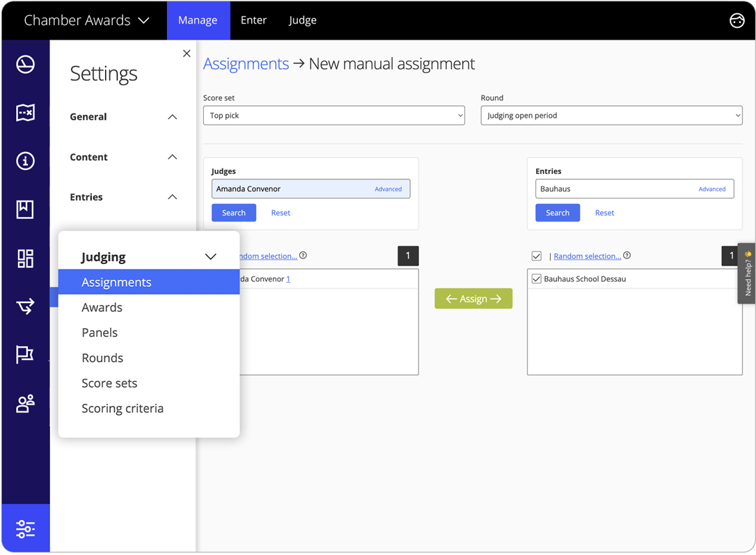Open the Random selection link for entries

coord(587,256)
